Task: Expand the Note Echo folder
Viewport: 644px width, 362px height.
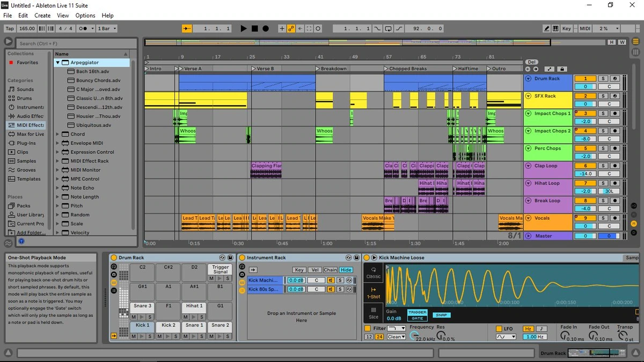Action: coord(58,188)
